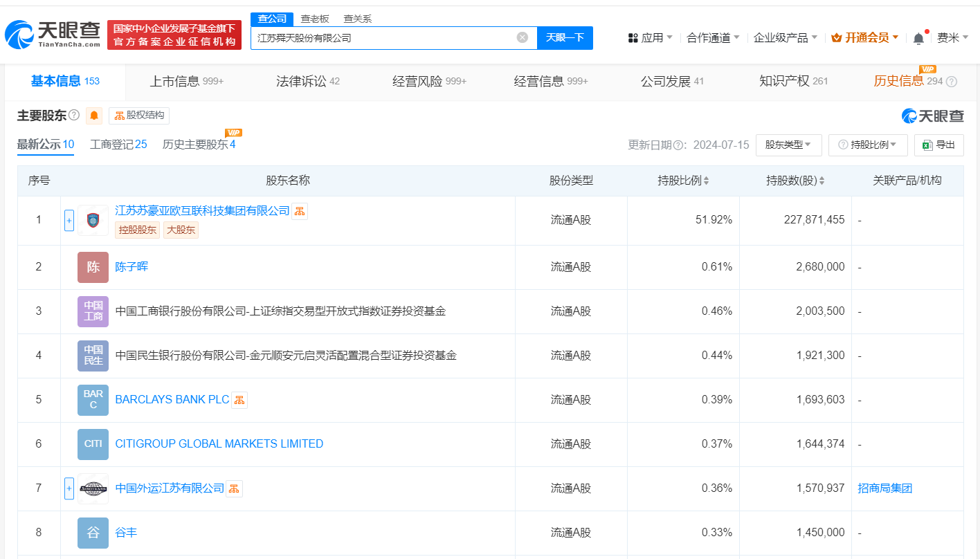
Task: Open shareholder 陈子晖 link
Action: pos(131,267)
